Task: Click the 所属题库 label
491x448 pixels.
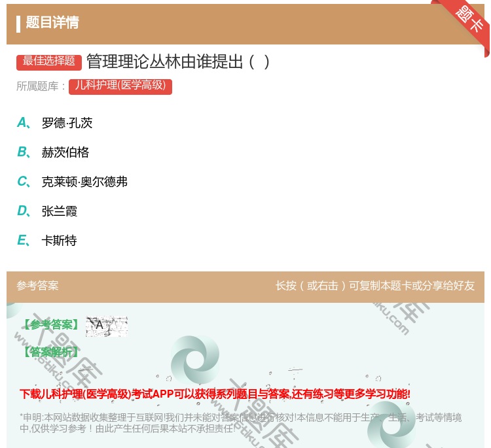Action: click(x=41, y=86)
